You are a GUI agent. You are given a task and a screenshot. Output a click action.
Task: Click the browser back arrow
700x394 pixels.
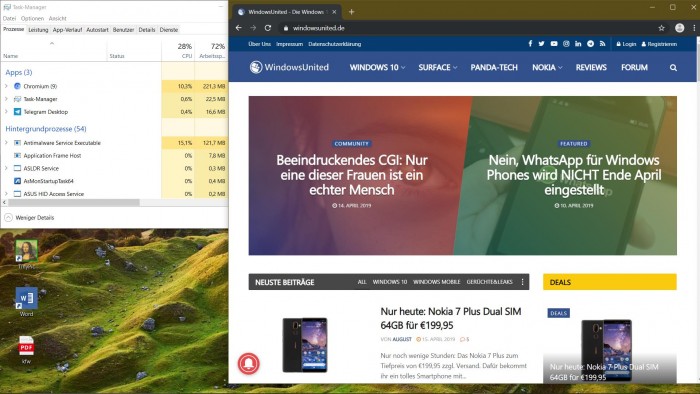(x=238, y=28)
